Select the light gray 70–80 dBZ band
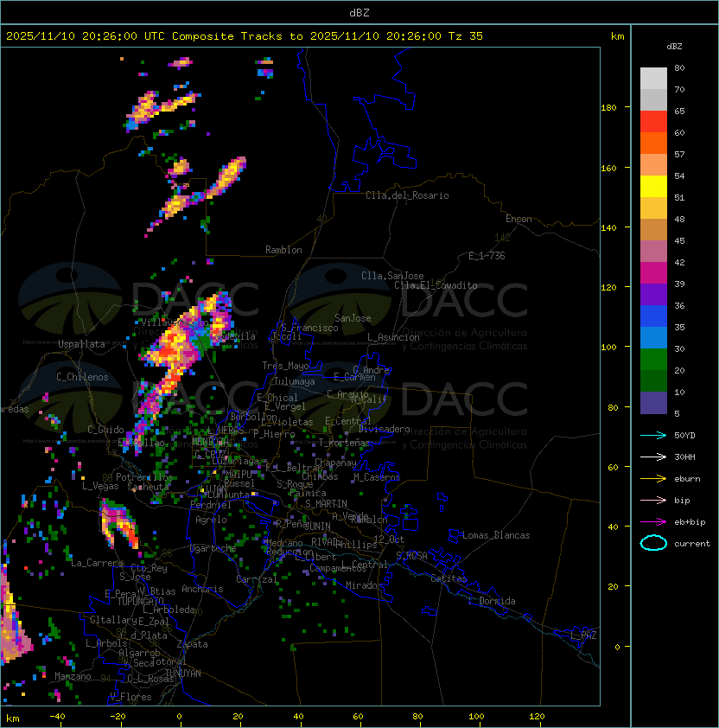719x728 pixels. (653, 79)
